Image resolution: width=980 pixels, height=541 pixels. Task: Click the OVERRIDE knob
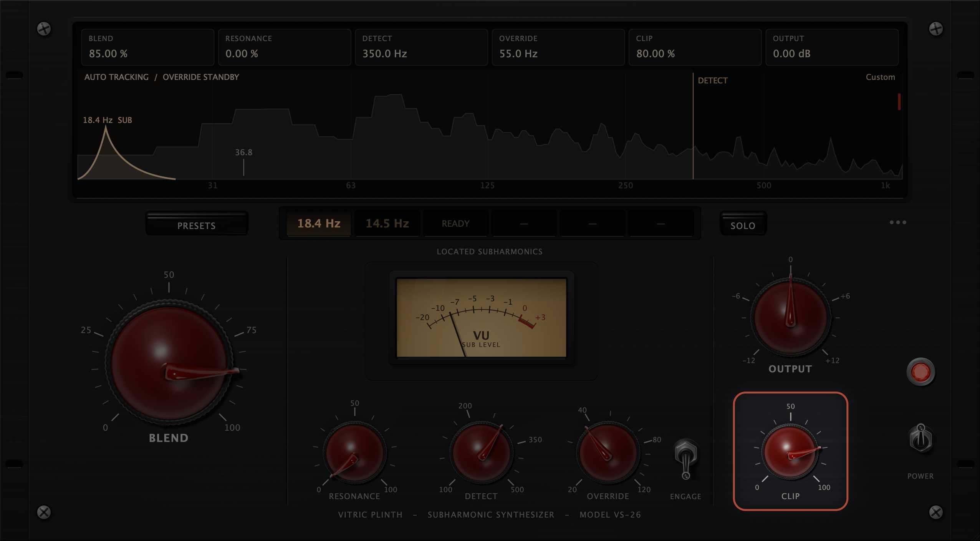pos(608,453)
